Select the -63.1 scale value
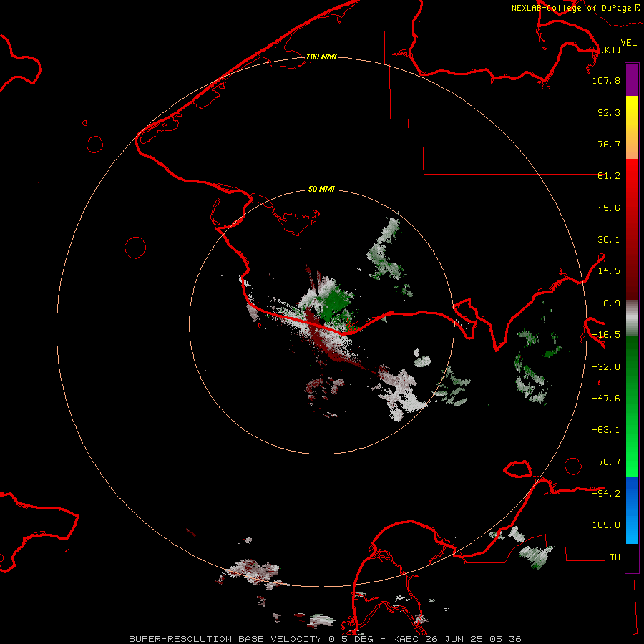 [x=606, y=430]
